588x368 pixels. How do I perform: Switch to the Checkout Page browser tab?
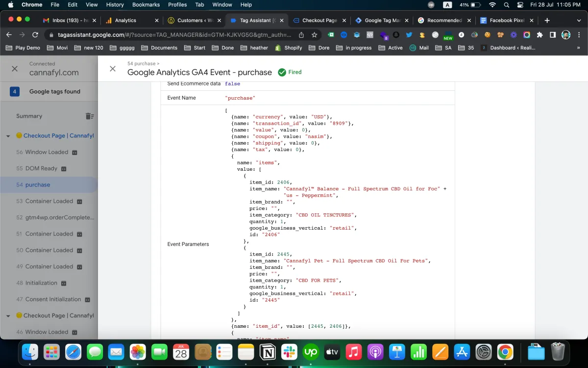(318, 21)
